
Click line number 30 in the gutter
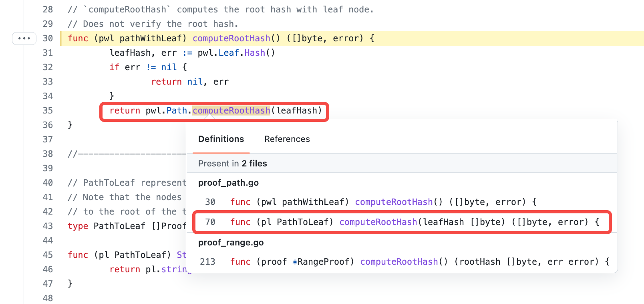[48, 39]
